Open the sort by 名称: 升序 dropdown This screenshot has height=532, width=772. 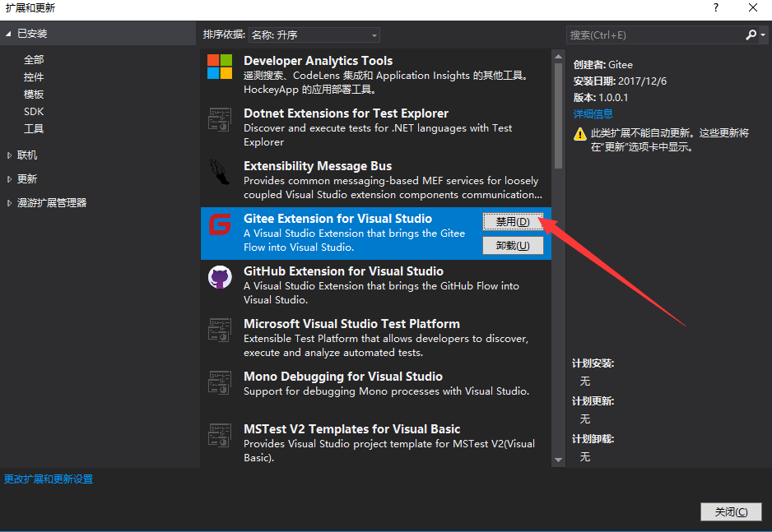point(314,35)
